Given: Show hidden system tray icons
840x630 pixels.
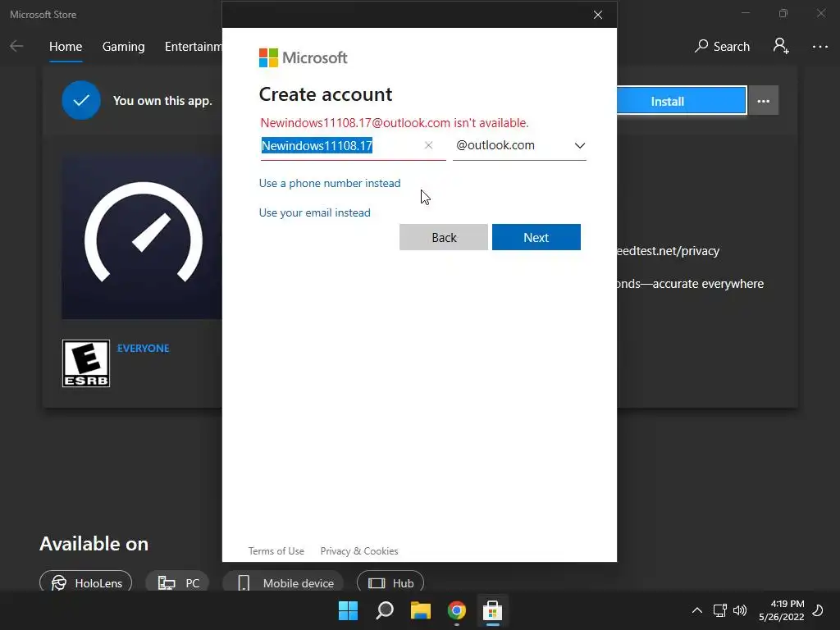Looking at the screenshot, I should click(x=697, y=610).
